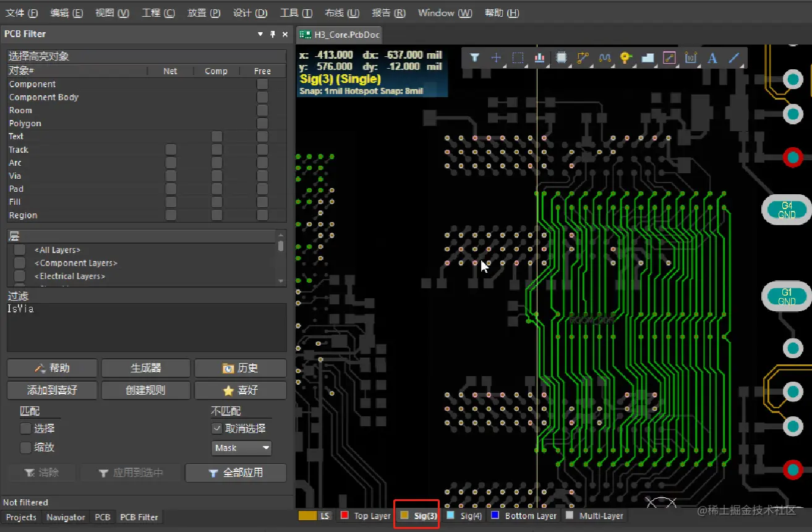812x532 pixels.
Task: Select the align objects toolbar icon
Action: pyautogui.click(x=539, y=58)
